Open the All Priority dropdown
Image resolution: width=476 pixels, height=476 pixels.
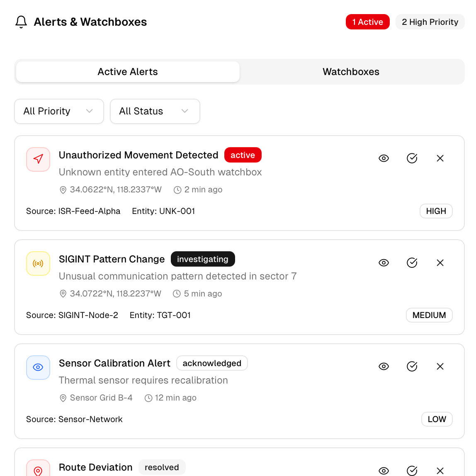59,111
